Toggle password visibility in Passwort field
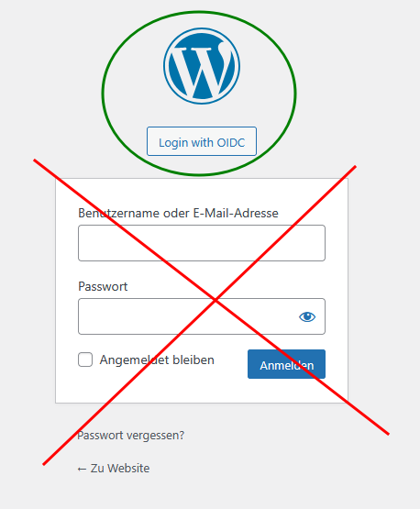 pos(307,316)
